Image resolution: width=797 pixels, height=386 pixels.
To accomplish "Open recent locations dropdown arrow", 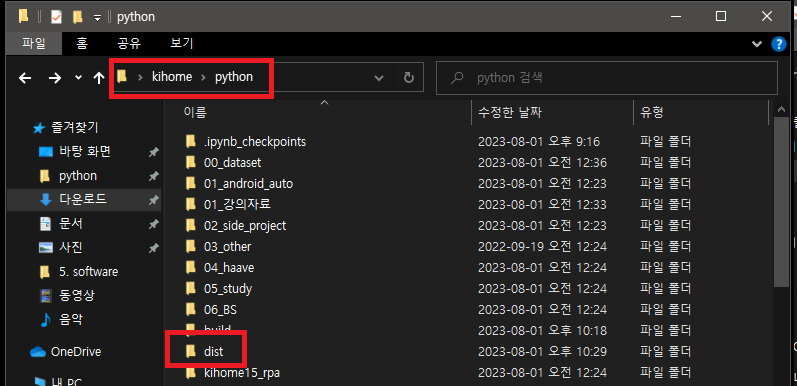I will (x=78, y=78).
